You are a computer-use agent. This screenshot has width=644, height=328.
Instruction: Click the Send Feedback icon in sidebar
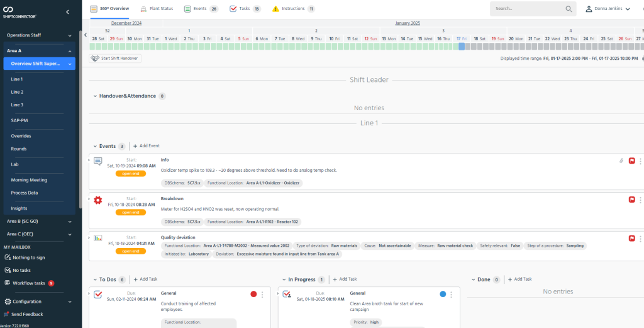(x=6, y=314)
